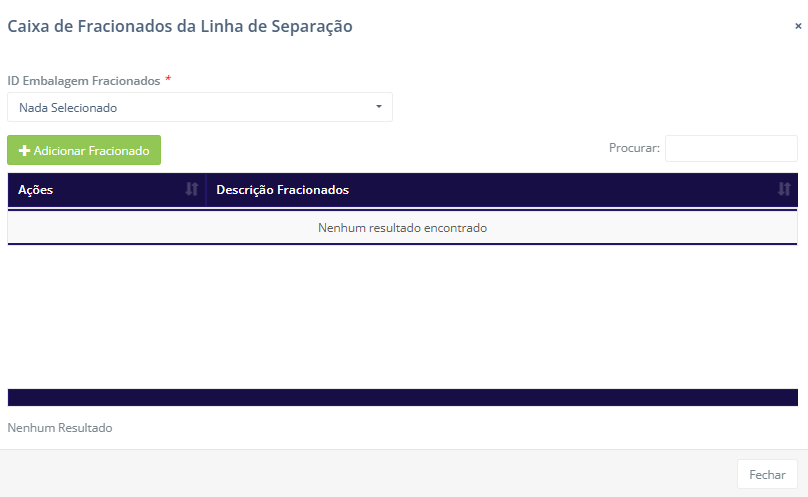Open the ID Embalagem Fracionados select box
The image size is (808, 497).
(x=199, y=107)
